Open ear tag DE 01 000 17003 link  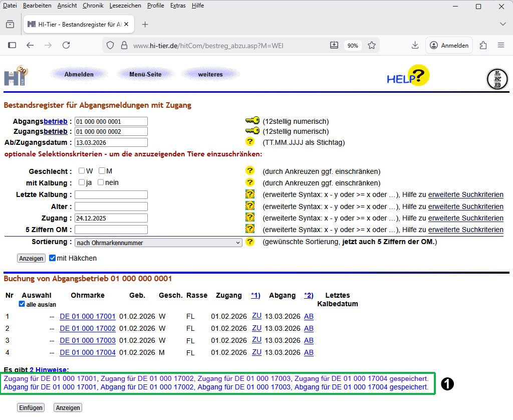coord(88,340)
